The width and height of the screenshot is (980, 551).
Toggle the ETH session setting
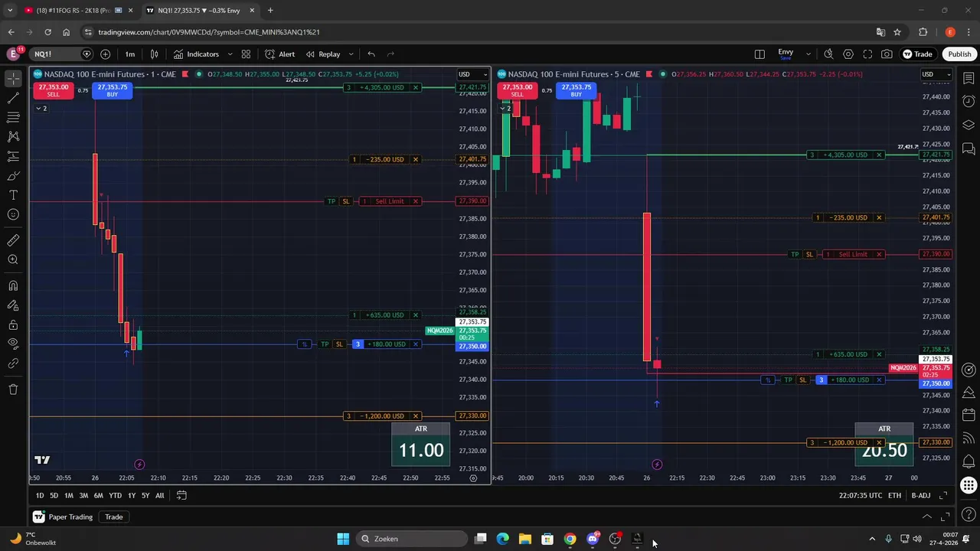tap(894, 496)
